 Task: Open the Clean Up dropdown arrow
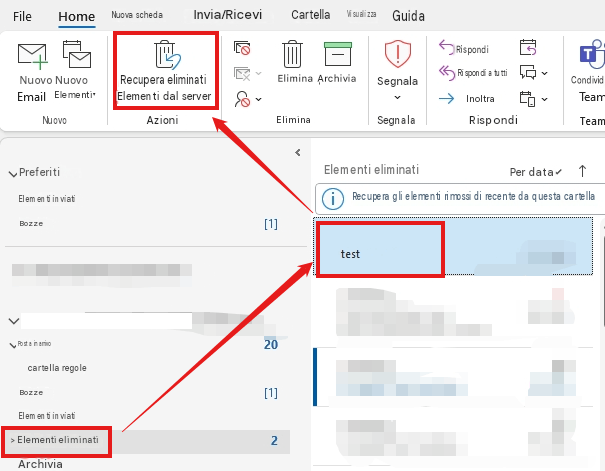coord(259,73)
